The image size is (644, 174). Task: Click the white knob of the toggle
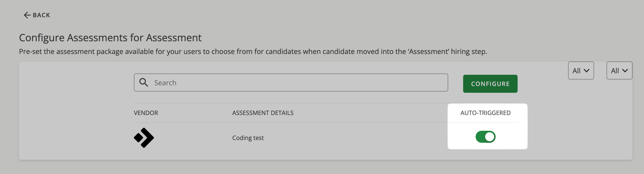click(490, 137)
